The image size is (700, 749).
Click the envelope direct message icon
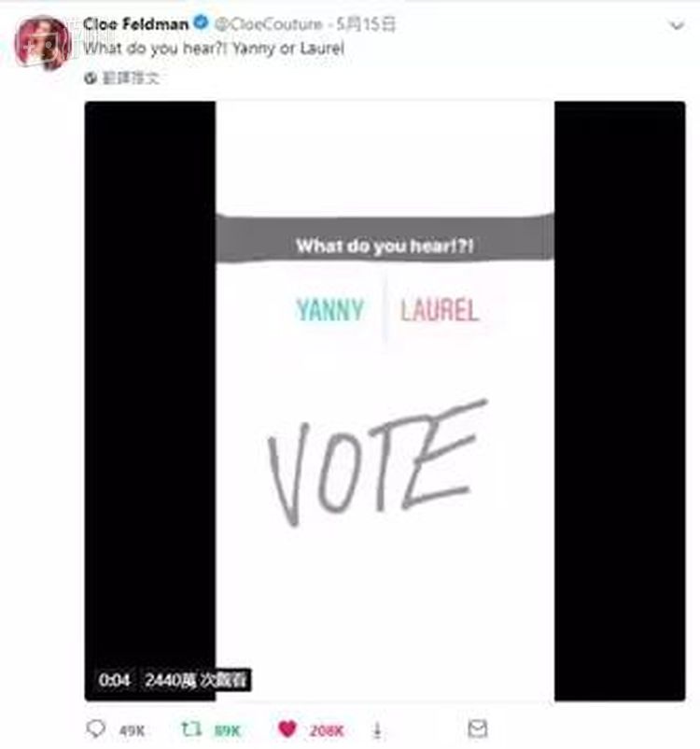tap(478, 729)
